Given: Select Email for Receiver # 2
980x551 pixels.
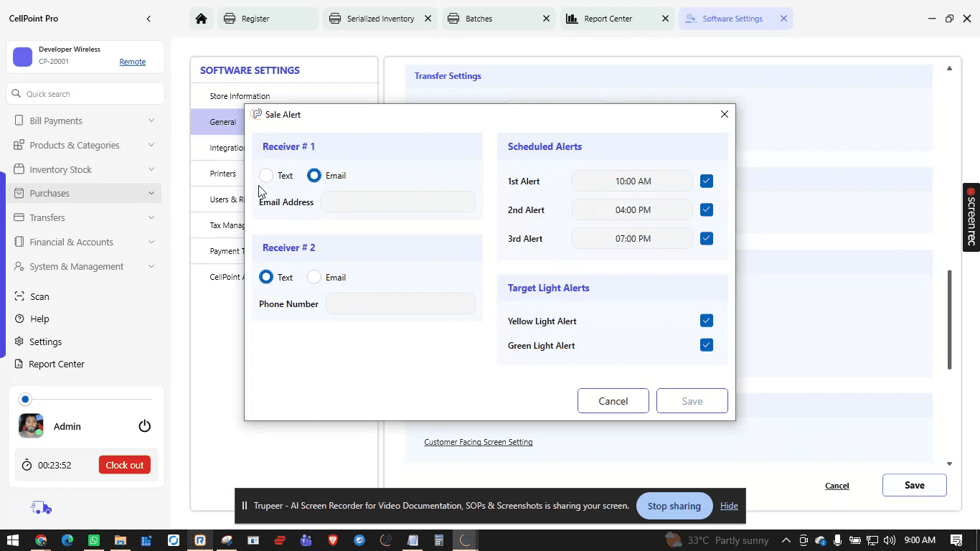Looking at the screenshot, I should tap(314, 277).
